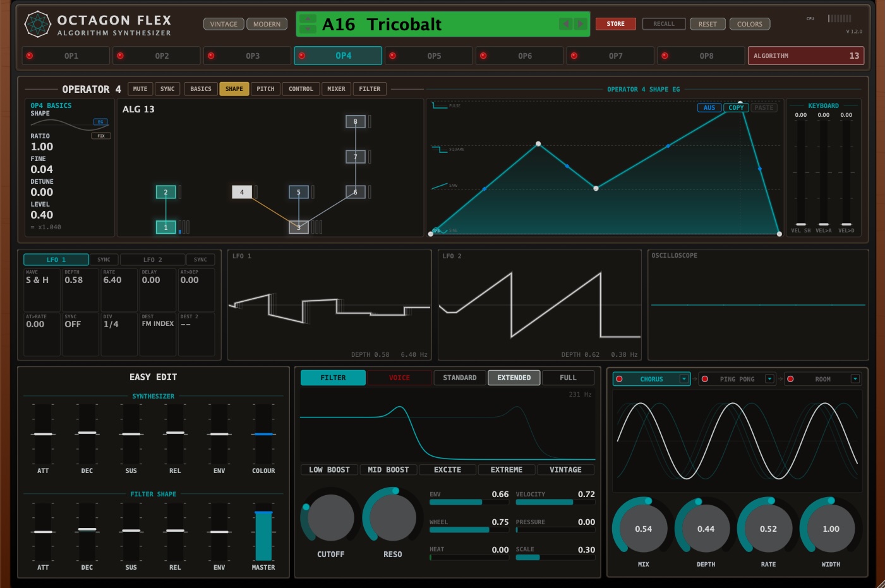Click the Mute button for Operator 4

point(140,89)
